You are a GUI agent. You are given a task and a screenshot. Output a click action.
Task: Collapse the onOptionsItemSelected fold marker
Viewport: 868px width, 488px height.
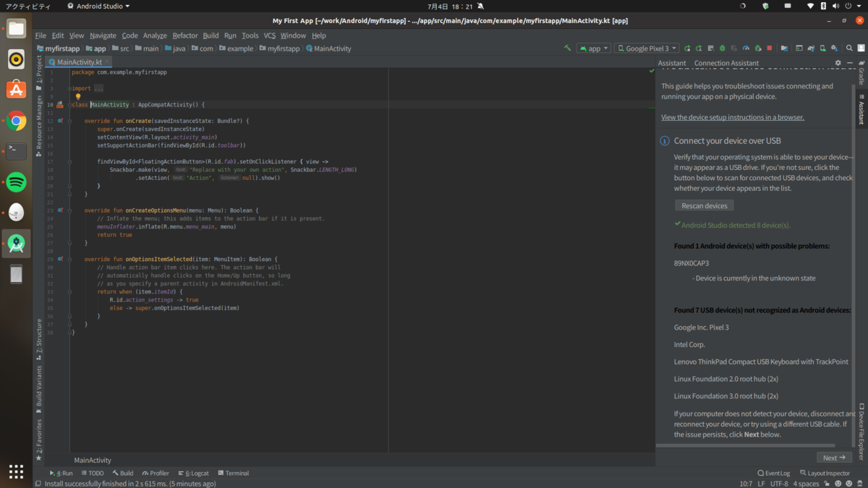coord(70,259)
